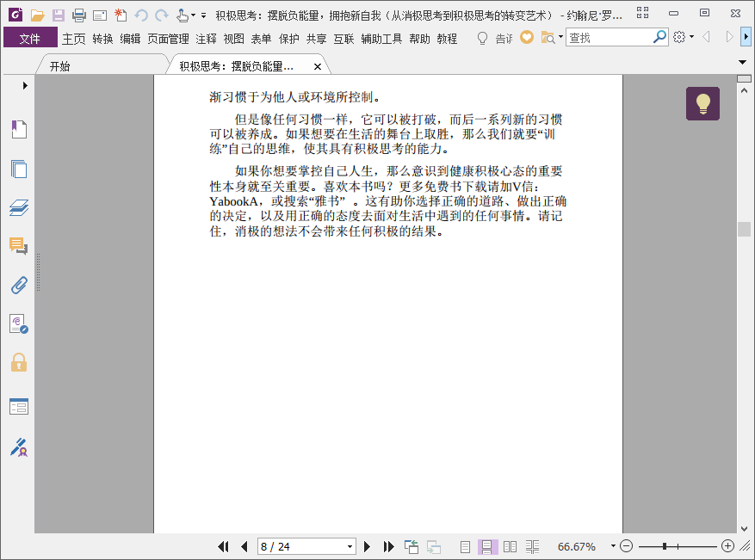Switch to facing pages view
Viewport: 755px width, 560px height.
click(x=510, y=547)
